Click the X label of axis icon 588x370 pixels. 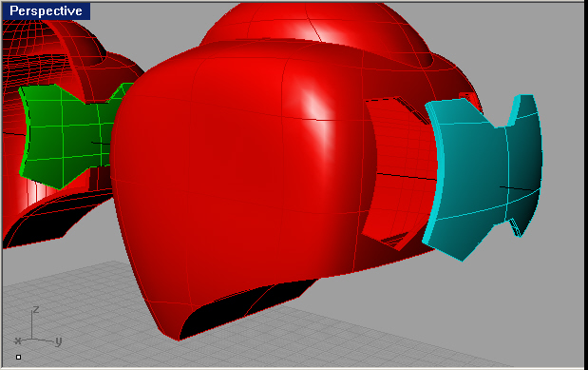(18, 341)
